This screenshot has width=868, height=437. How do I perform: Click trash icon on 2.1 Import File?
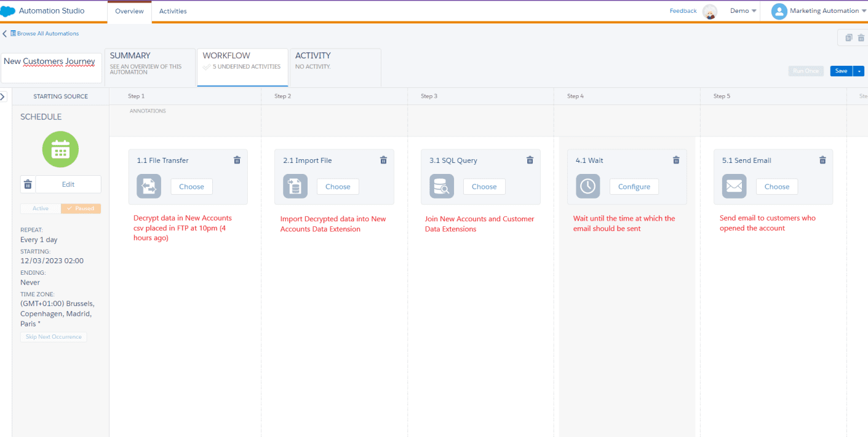[x=383, y=160]
